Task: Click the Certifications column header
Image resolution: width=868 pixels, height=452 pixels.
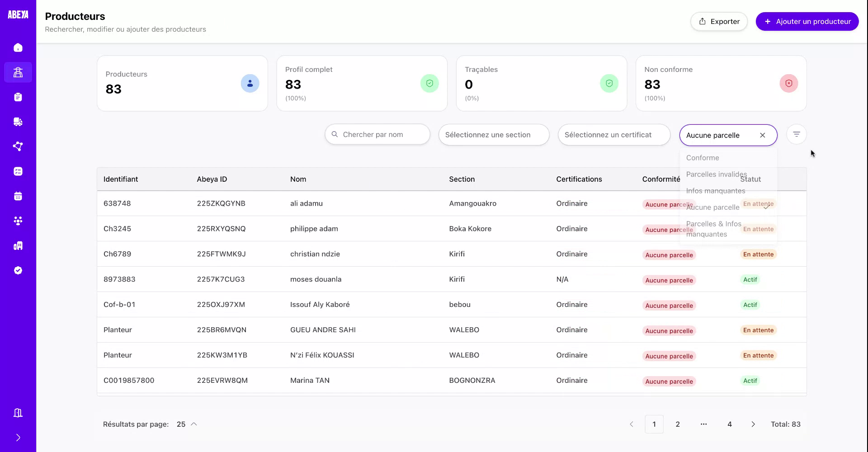Action: point(579,179)
